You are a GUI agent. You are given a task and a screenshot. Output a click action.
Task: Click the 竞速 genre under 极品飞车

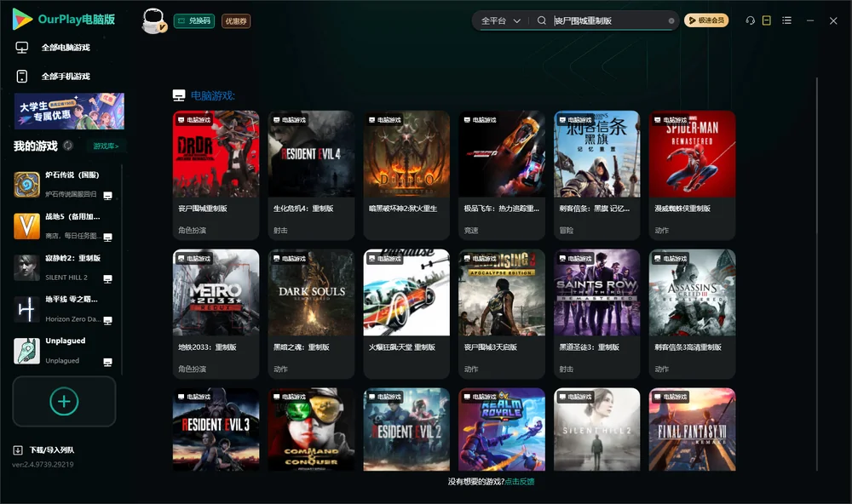[471, 230]
